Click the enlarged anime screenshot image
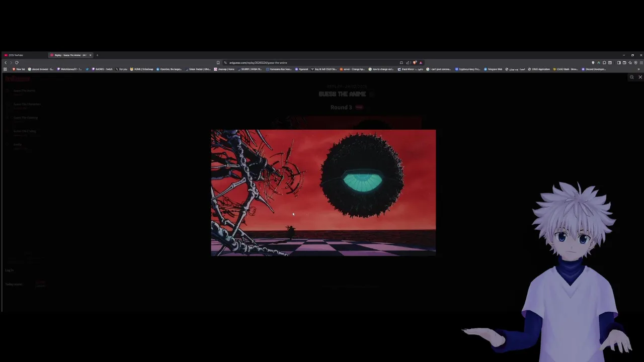 324,193
